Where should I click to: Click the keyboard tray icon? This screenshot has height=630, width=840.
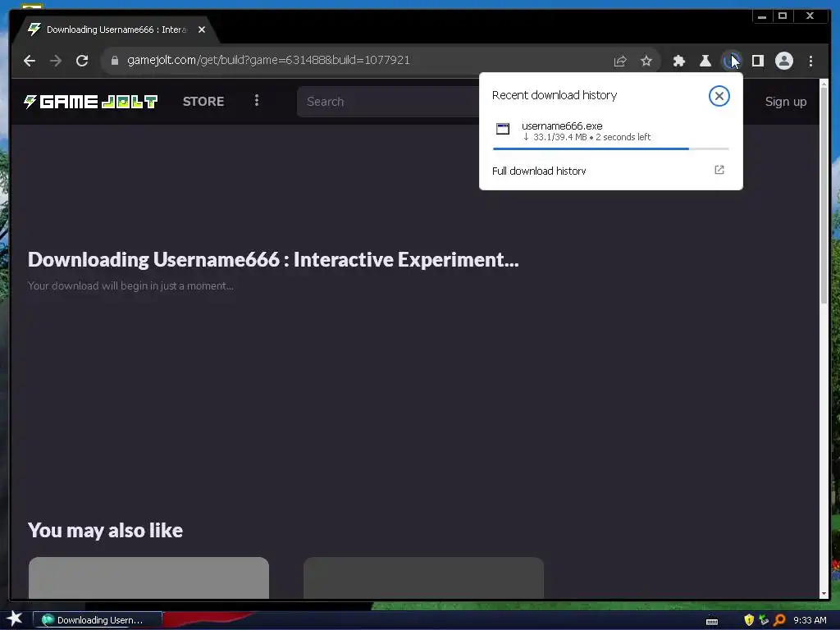click(x=711, y=621)
